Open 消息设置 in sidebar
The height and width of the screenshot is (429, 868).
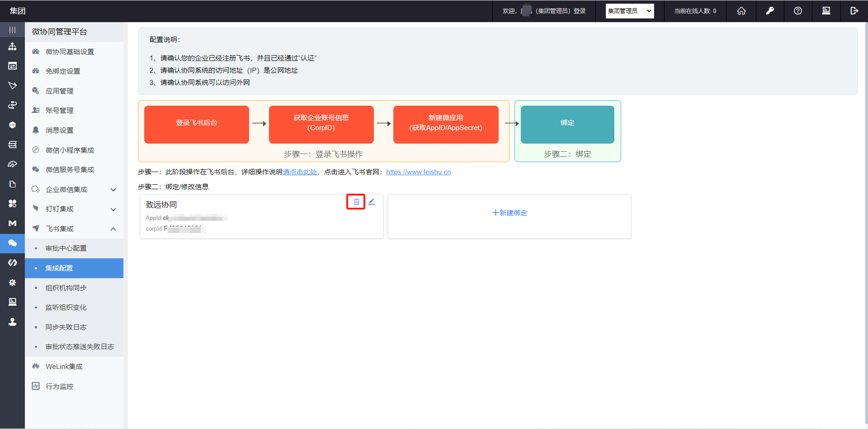coord(74,131)
